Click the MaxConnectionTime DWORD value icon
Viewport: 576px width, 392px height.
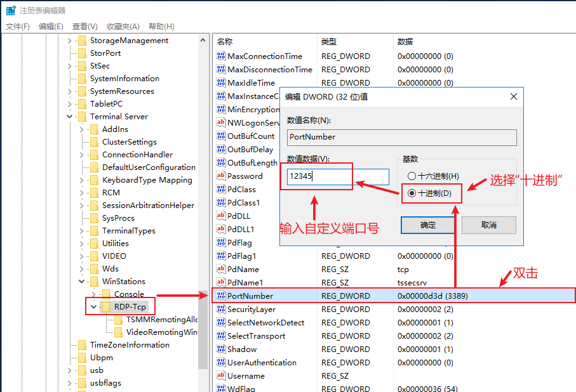(221, 56)
